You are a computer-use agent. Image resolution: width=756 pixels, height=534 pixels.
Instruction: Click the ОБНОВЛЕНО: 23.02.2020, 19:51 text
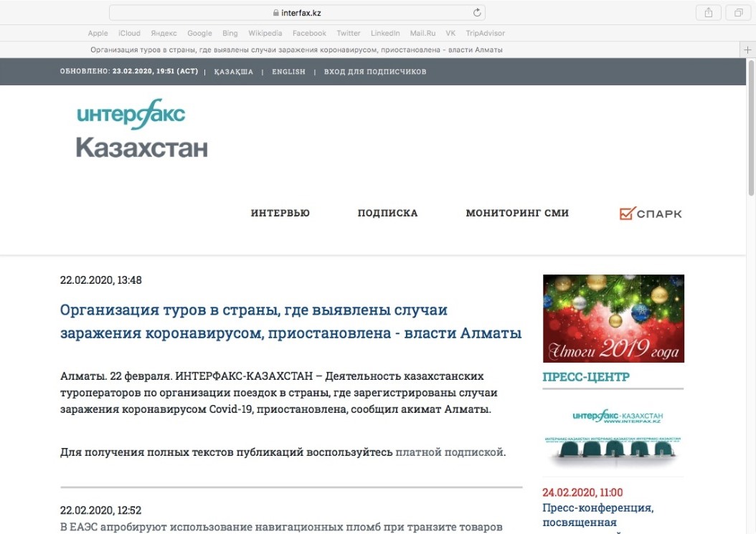pyautogui.click(x=128, y=72)
